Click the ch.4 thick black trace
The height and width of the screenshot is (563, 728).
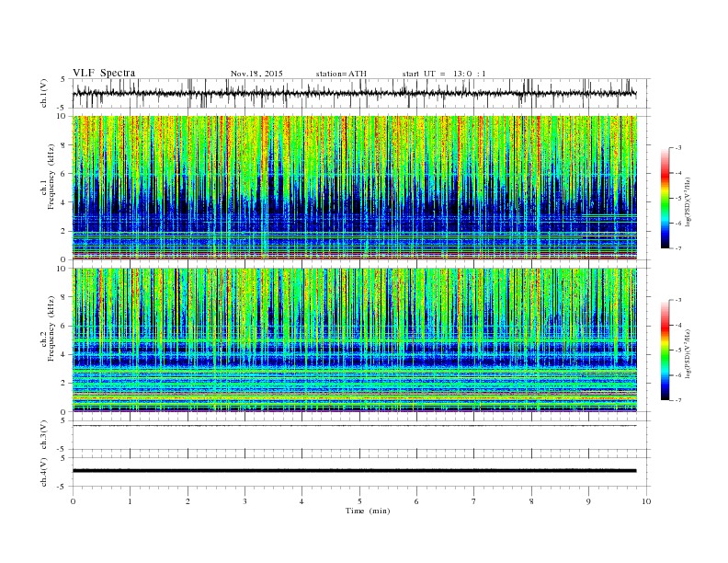click(x=354, y=471)
